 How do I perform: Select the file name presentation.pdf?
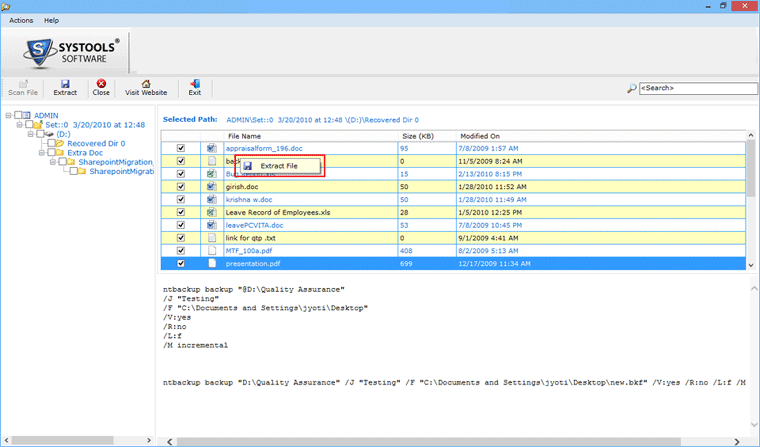point(253,264)
